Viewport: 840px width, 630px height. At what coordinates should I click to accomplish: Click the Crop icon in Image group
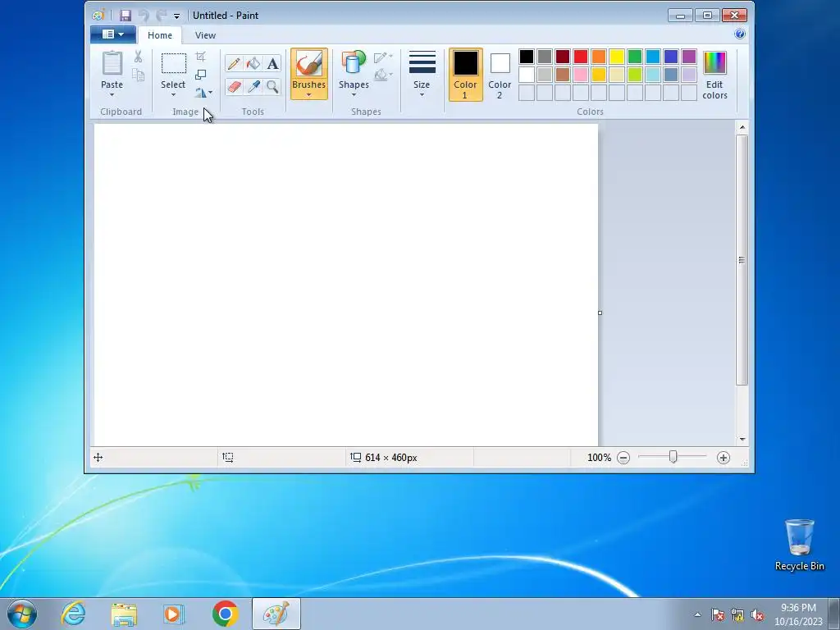(200, 57)
